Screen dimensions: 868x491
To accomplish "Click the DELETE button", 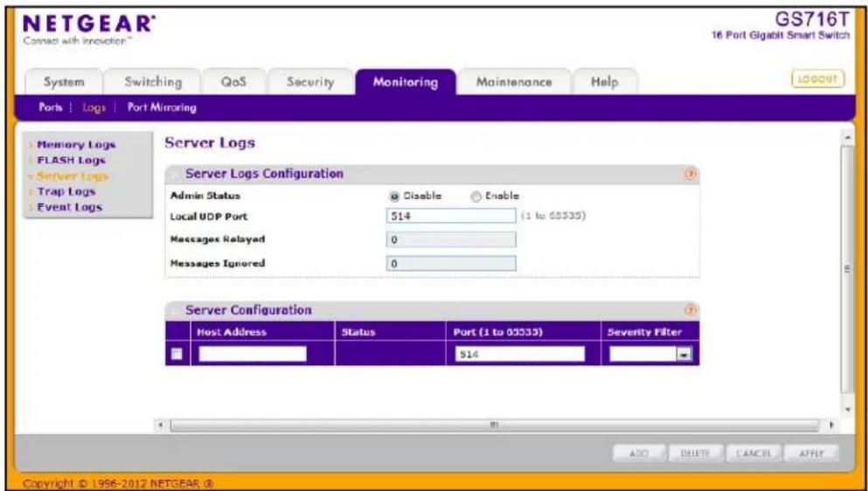I will pyautogui.click(x=695, y=453).
